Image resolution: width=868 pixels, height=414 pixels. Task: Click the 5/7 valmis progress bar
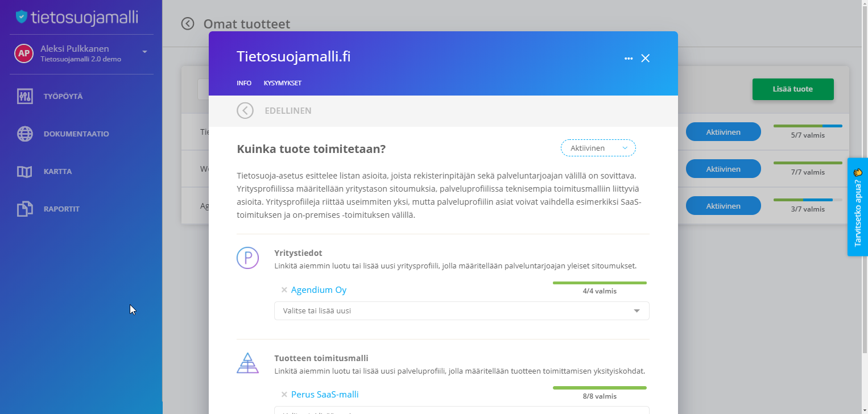[x=808, y=126]
